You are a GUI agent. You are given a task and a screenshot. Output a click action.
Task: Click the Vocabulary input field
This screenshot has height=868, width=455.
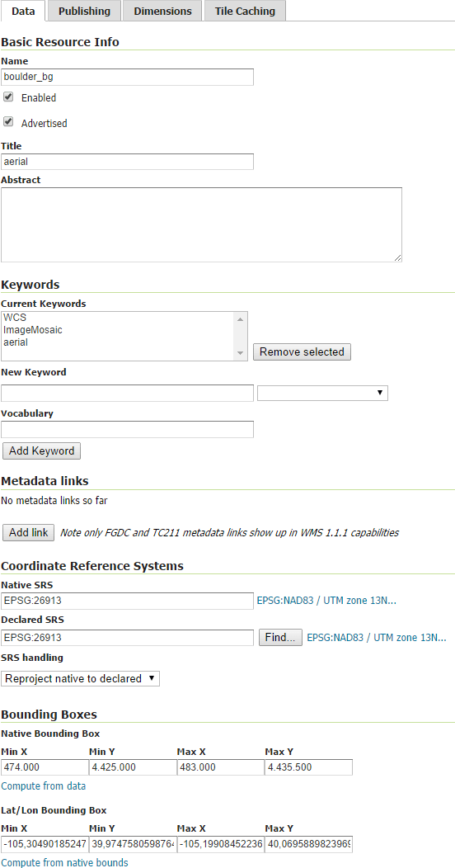click(x=127, y=430)
